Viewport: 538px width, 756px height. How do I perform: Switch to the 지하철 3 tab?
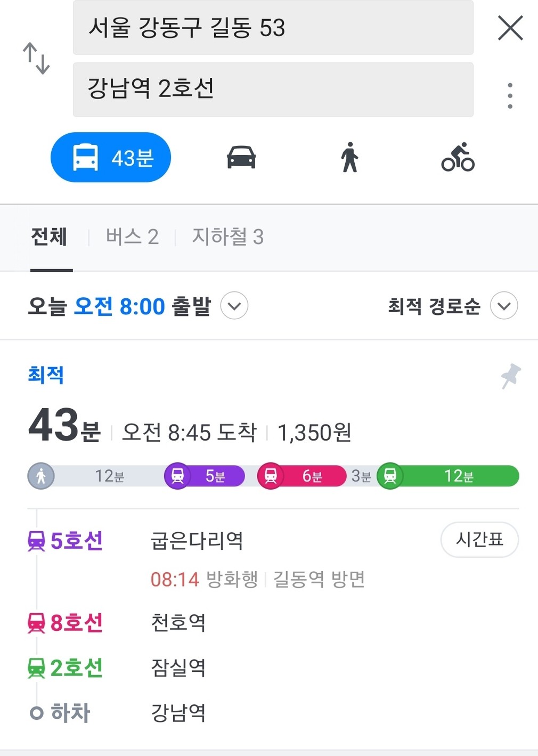(228, 237)
